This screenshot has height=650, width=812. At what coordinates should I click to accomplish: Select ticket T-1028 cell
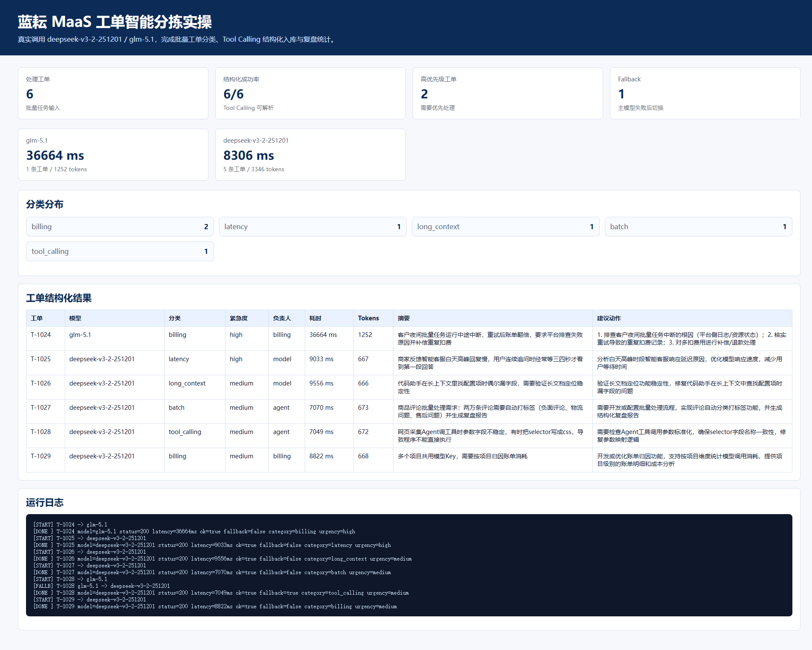46,436
